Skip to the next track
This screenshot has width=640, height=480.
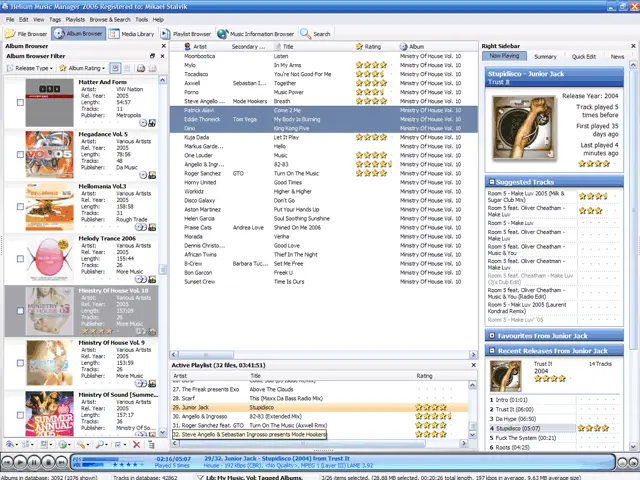pyautogui.click(x=61, y=462)
